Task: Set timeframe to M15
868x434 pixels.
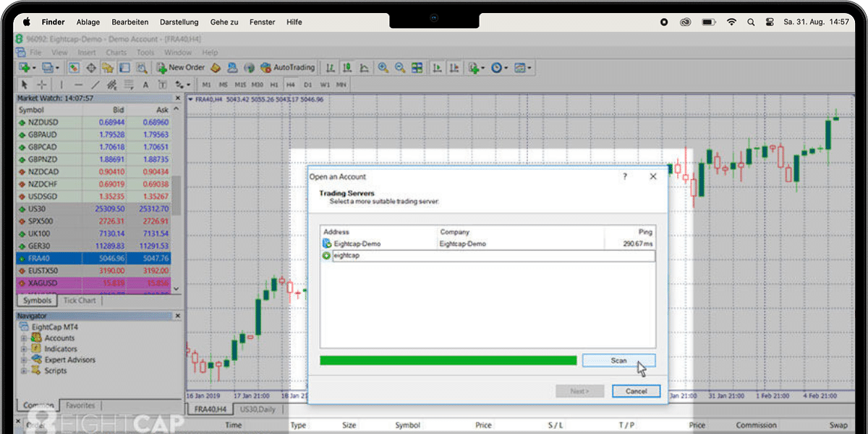Action: click(x=241, y=85)
